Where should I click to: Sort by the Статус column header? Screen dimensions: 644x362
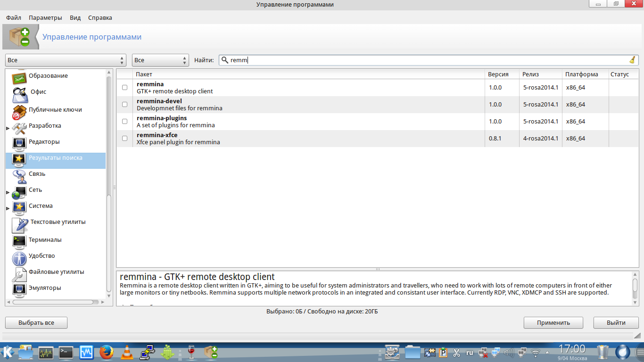[623, 74]
